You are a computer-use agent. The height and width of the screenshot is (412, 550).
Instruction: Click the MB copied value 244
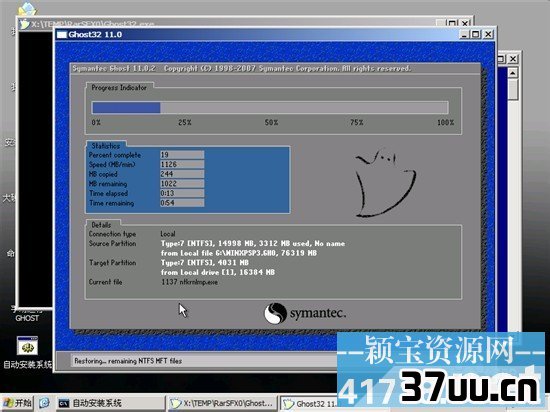182,174
